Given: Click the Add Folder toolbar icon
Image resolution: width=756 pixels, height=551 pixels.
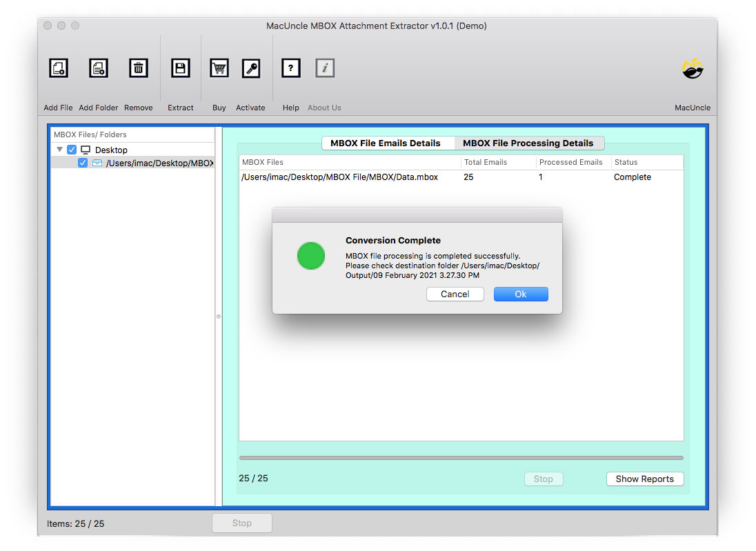Looking at the screenshot, I should (x=99, y=68).
